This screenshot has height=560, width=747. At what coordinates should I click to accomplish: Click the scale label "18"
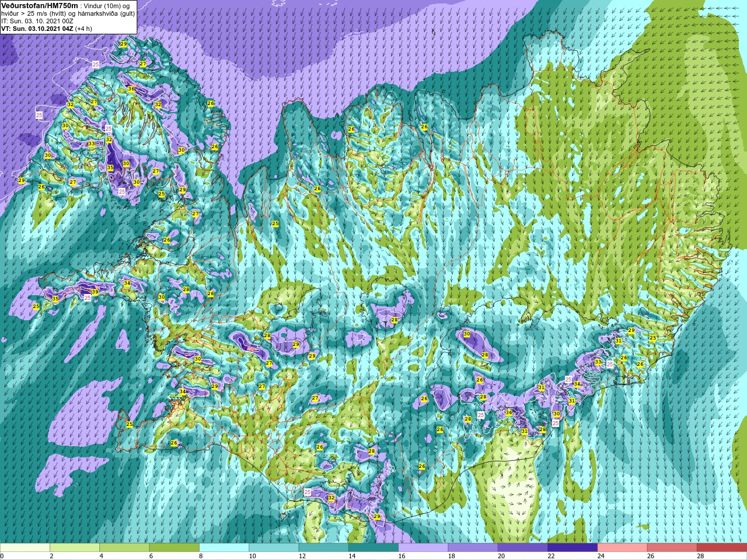[x=452, y=556]
